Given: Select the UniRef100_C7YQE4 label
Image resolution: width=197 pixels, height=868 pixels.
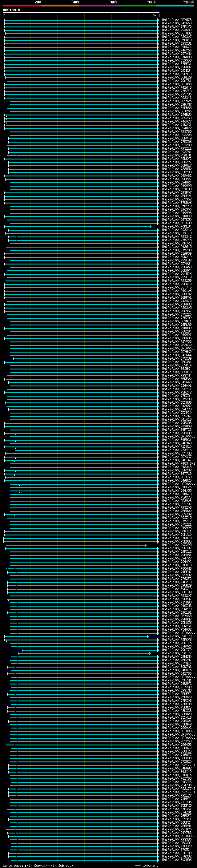Looking at the screenshot, I should click(x=177, y=664).
